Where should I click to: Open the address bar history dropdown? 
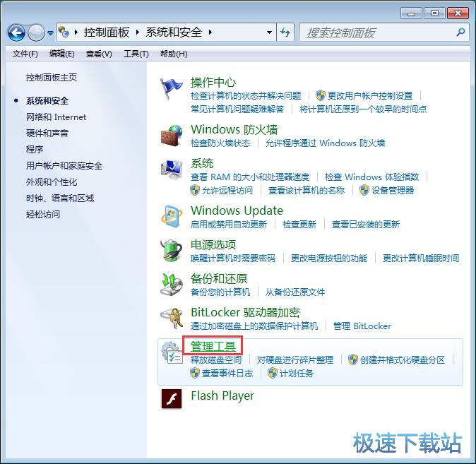tap(269, 32)
